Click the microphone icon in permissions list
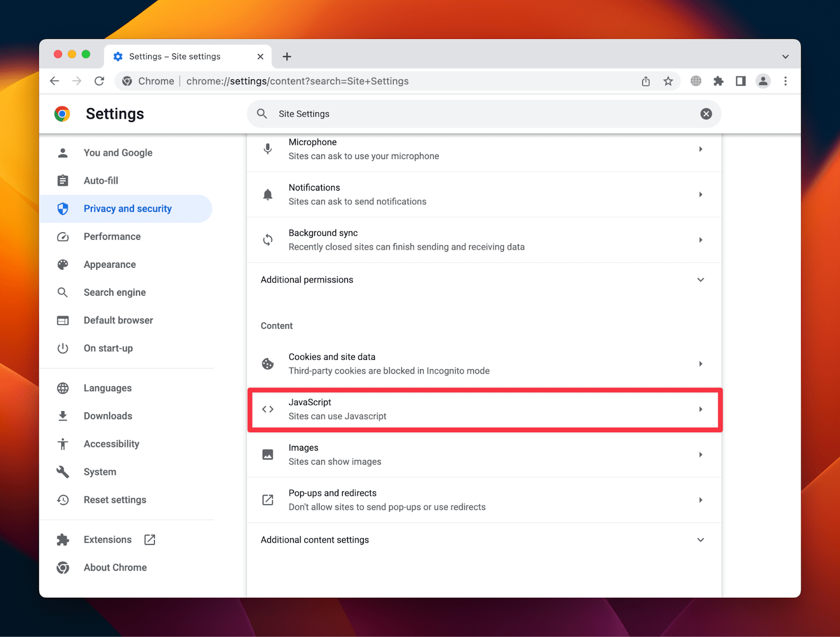Image resolution: width=840 pixels, height=637 pixels. (x=268, y=149)
